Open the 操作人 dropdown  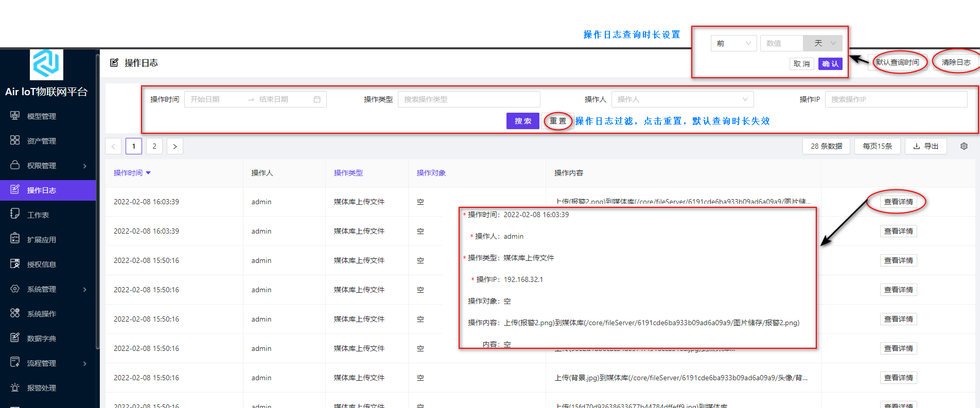682,99
